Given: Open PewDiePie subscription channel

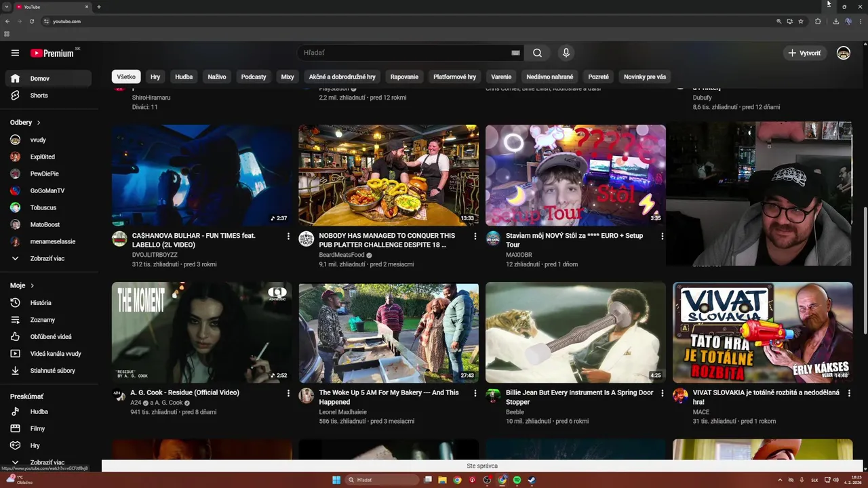Looking at the screenshot, I should point(47,174).
